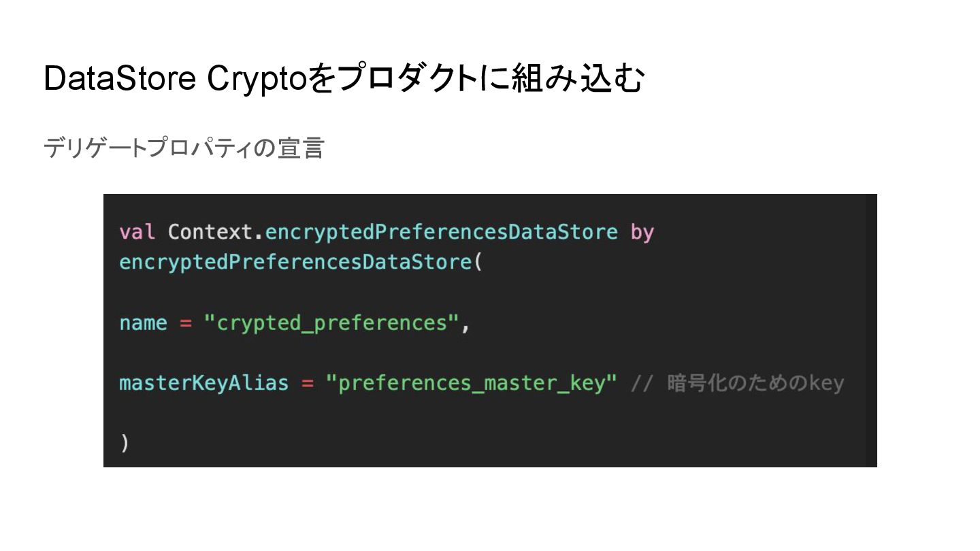This screenshot has width=980, height=551.
Task: Click the "by" keyword in the code
Action: [642, 233]
